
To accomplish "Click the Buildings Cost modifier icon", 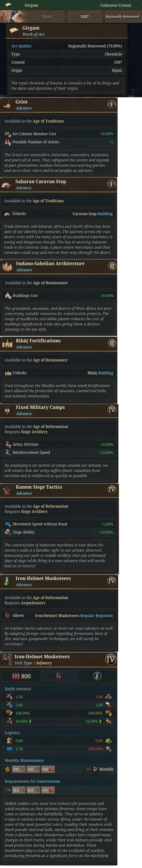I will [8, 295].
